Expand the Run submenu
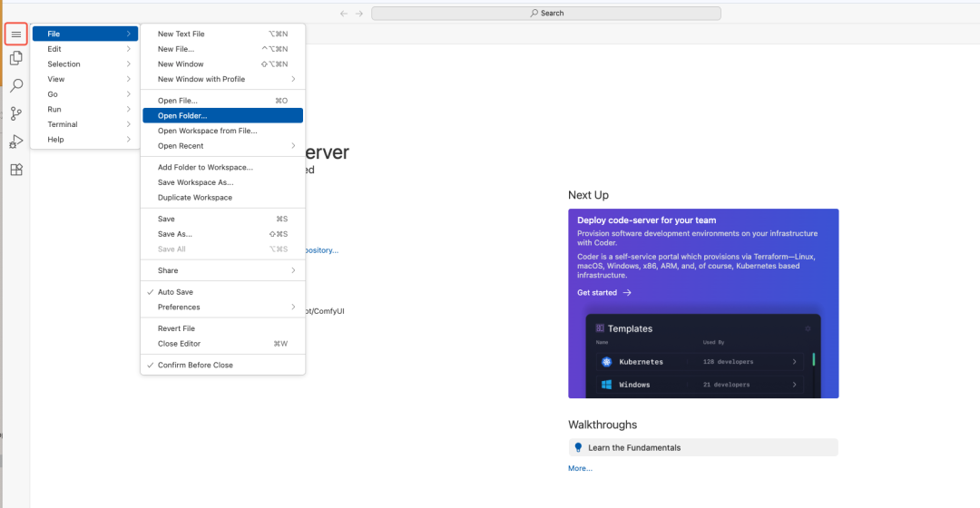Viewport: 980px width, 508px height. pyautogui.click(x=85, y=109)
